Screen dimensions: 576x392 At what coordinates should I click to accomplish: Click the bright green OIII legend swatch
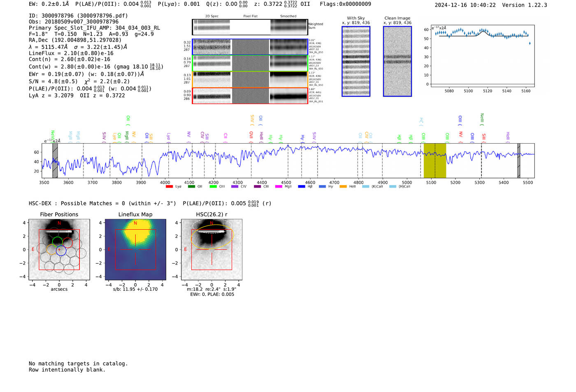[213, 187]
